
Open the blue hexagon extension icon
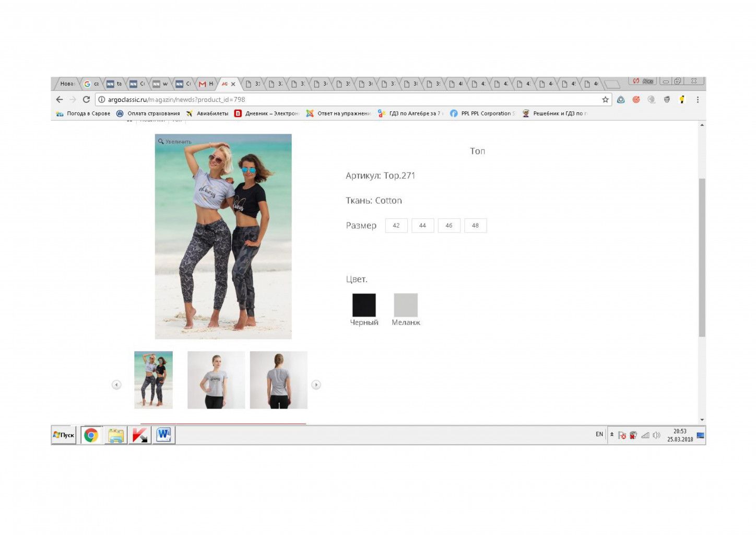pos(621,99)
